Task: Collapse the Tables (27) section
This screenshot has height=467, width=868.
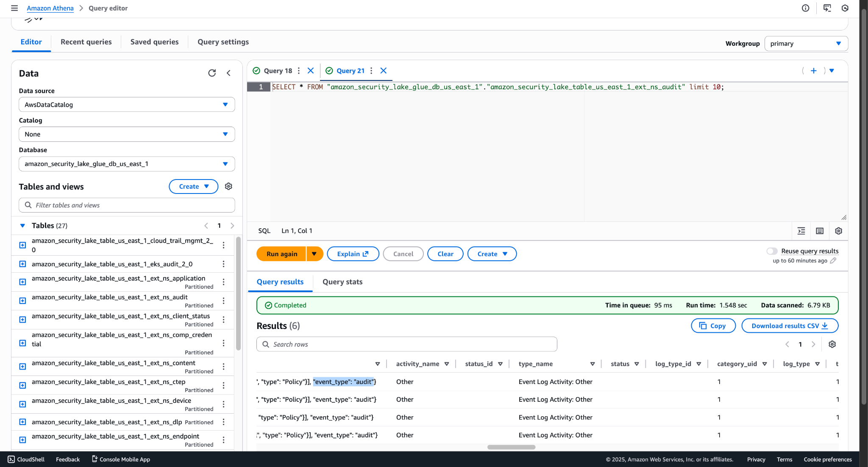Action: [x=22, y=226]
